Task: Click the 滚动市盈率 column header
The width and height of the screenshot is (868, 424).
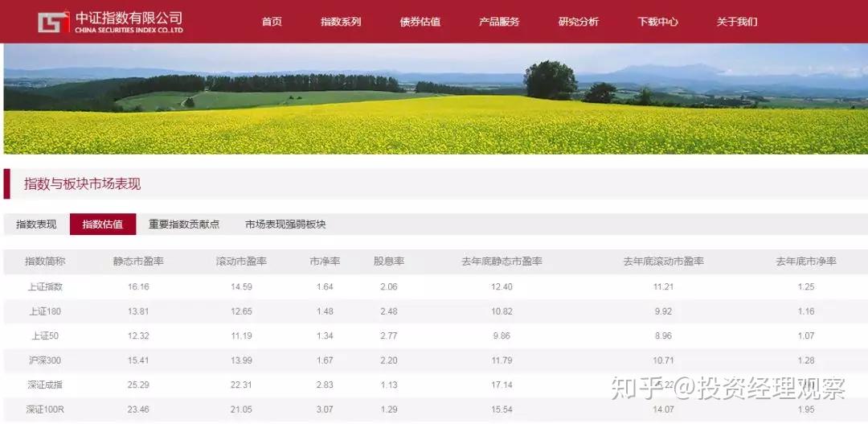Action: (241, 261)
